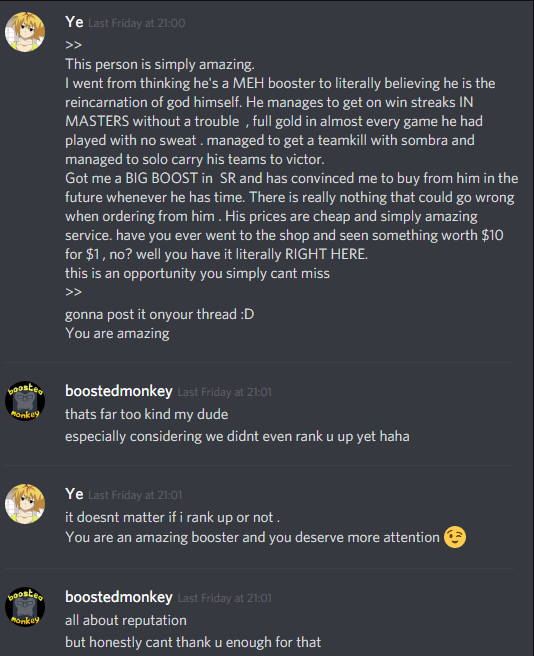Click the Ye username at 21:01
534x656 pixels.
click(x=74, y=494)
